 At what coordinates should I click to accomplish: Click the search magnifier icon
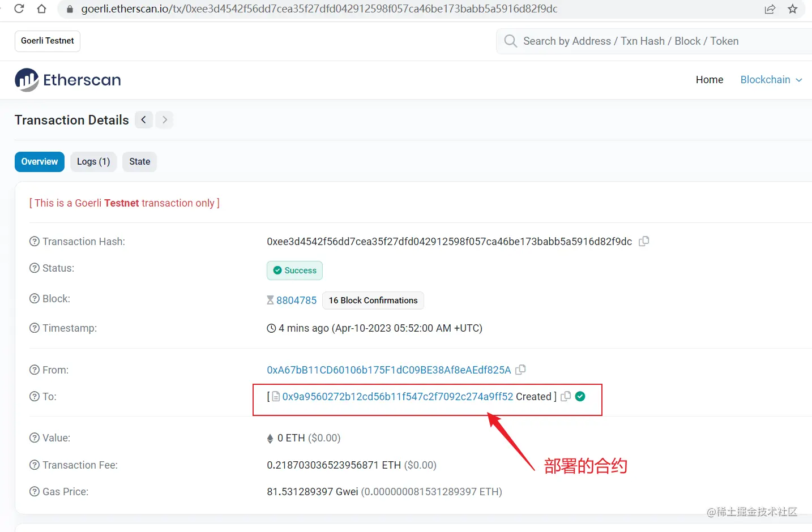[x=510, y=41]
